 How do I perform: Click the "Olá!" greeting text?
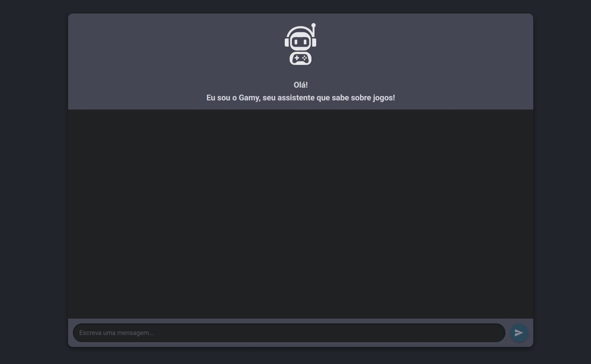pyautogui.click(x=300, y=85)
